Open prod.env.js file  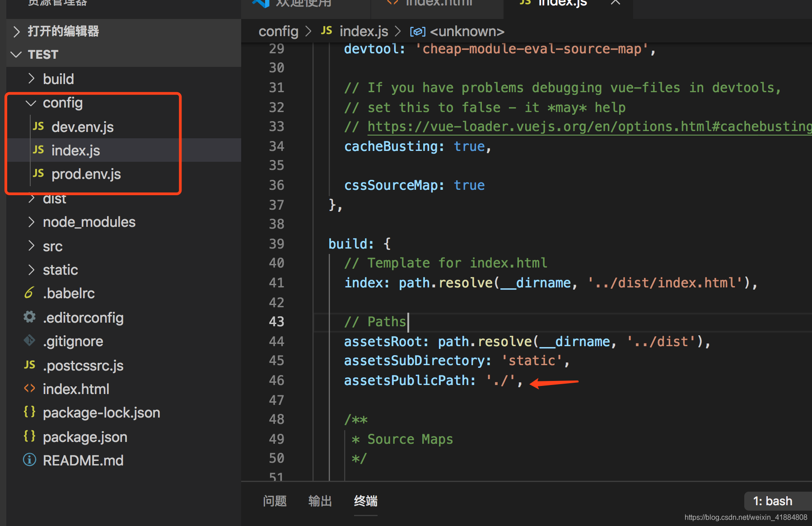coord(86,174)
